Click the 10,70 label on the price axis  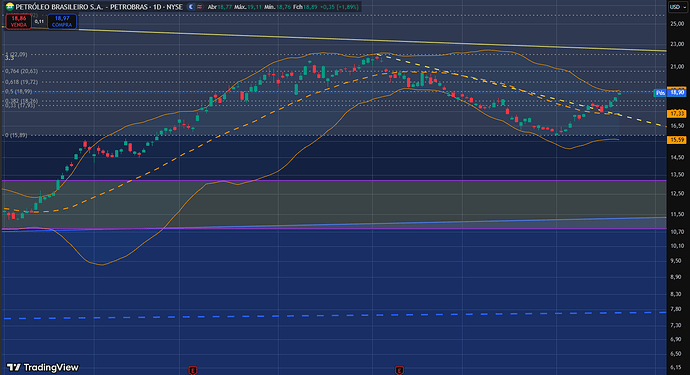pos(677,232)
